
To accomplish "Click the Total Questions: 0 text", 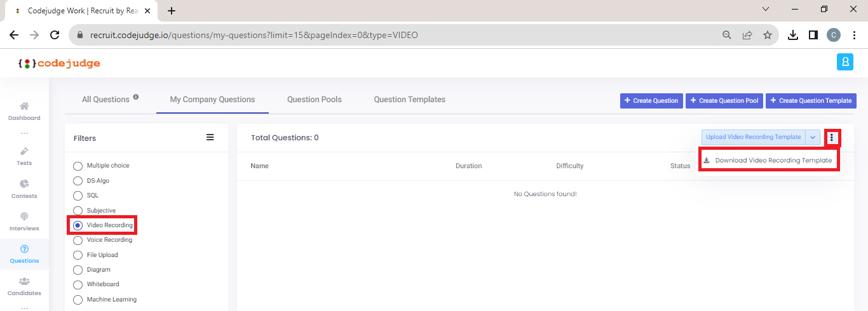I will point(285,138).
